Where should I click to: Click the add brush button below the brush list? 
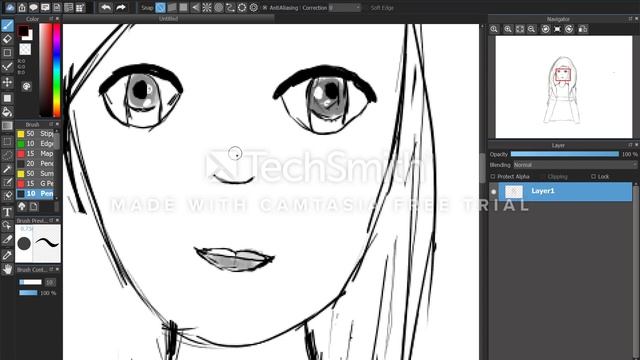[x=33, y=207]
